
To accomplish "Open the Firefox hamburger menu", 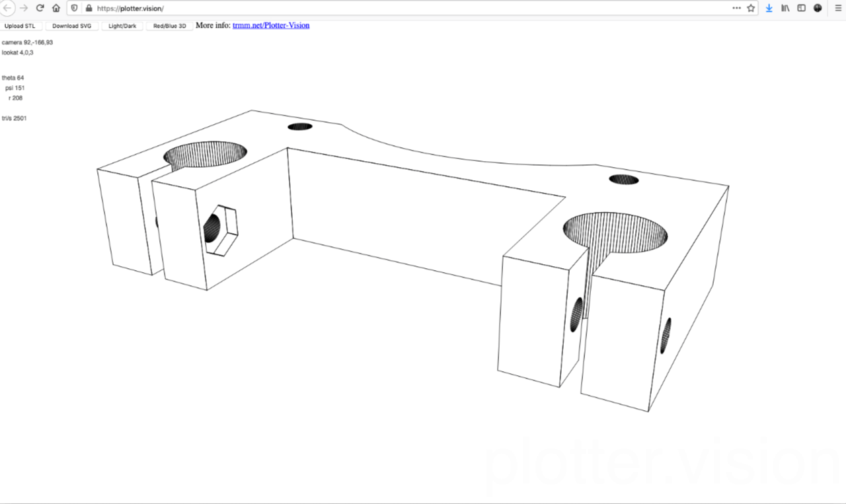I will click(837, 8).
